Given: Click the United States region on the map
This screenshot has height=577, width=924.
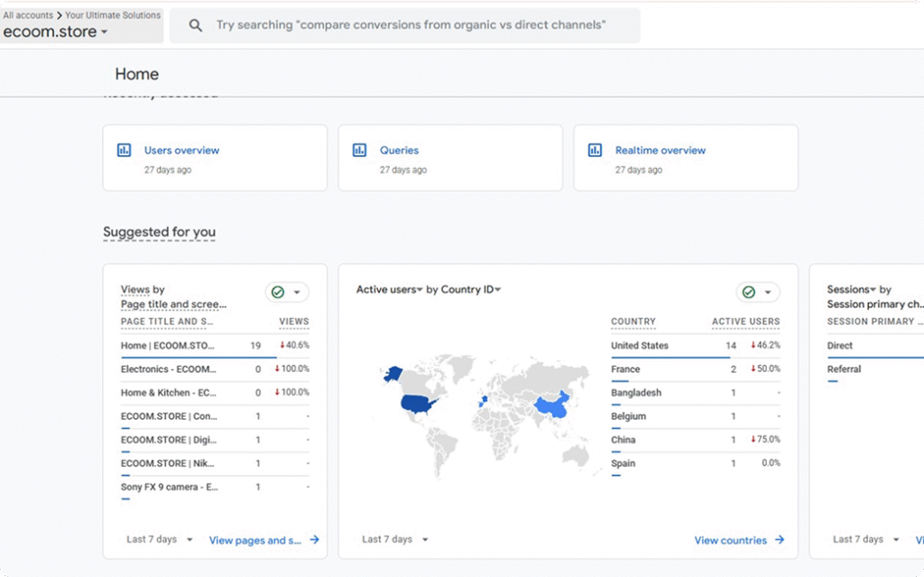Looking at the screenshot, I should (x=419, y=404).
